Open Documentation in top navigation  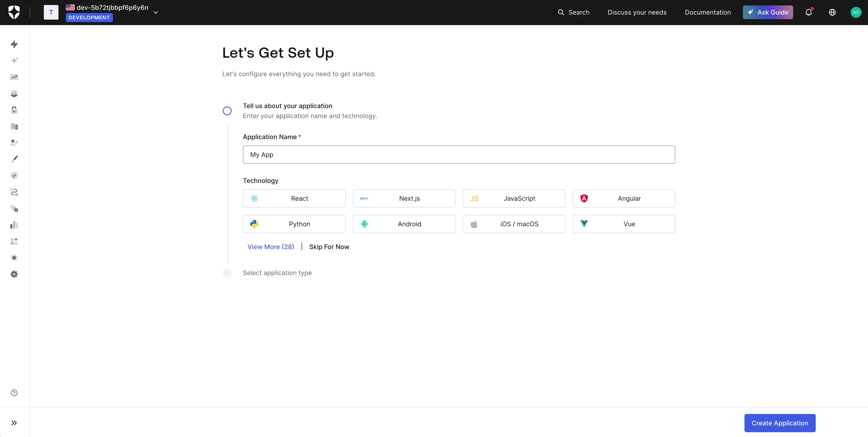(708, 13)
